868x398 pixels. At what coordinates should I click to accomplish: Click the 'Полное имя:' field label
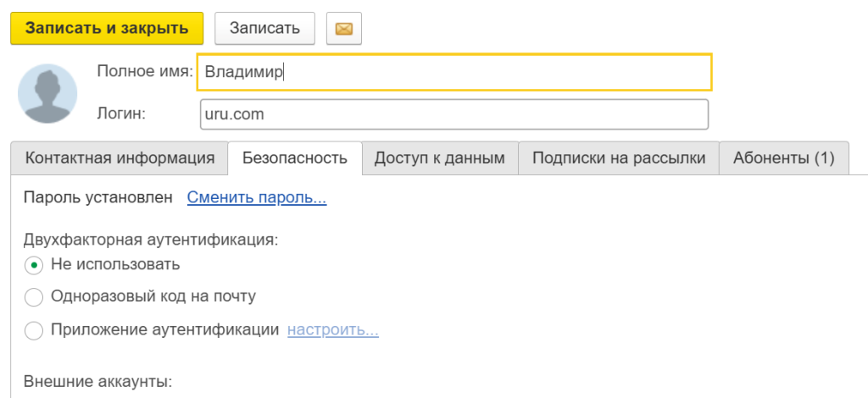pyautogui.click(x=145, y=71)
